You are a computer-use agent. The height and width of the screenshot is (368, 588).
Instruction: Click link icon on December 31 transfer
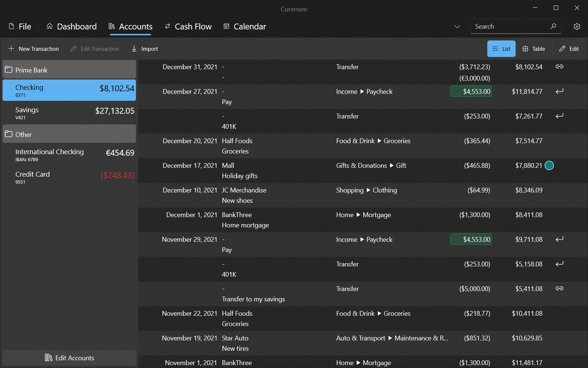pos(559,67)
